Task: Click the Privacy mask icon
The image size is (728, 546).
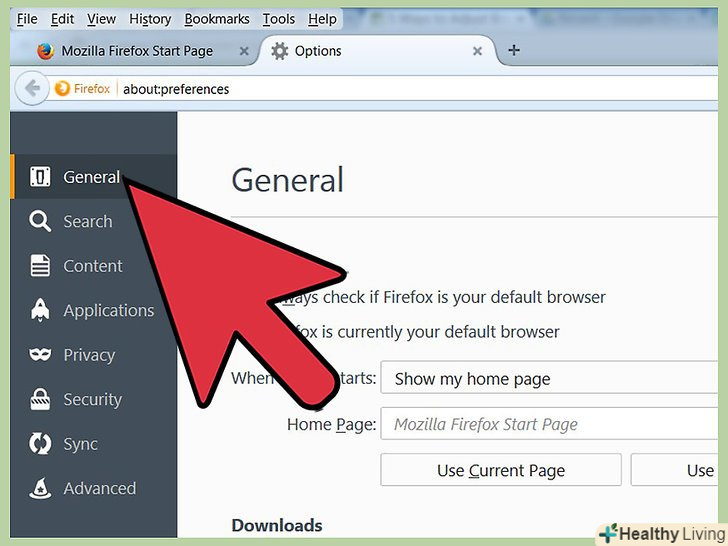Action: 40,355
